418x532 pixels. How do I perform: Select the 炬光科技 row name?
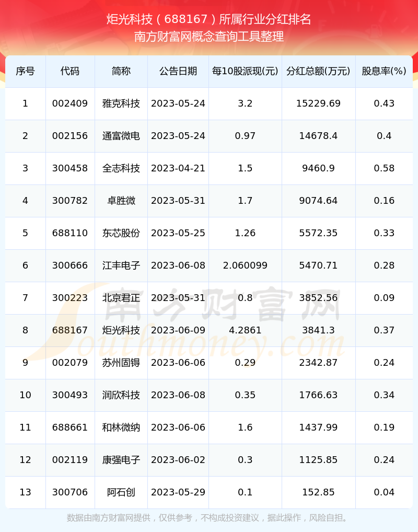point(121,330)
